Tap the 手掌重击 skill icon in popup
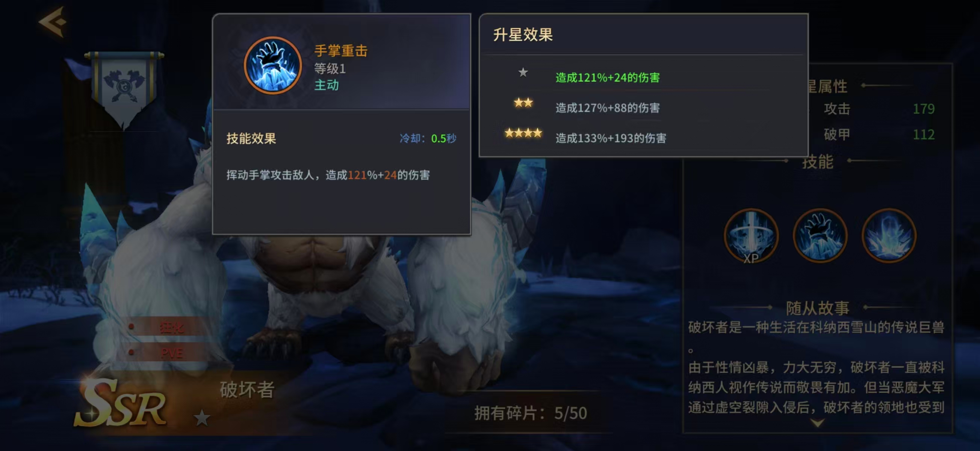 click(273, 65)
